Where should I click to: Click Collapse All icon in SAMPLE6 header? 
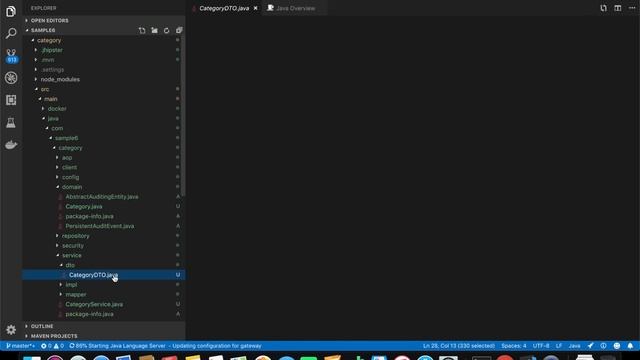pos(179,30)
